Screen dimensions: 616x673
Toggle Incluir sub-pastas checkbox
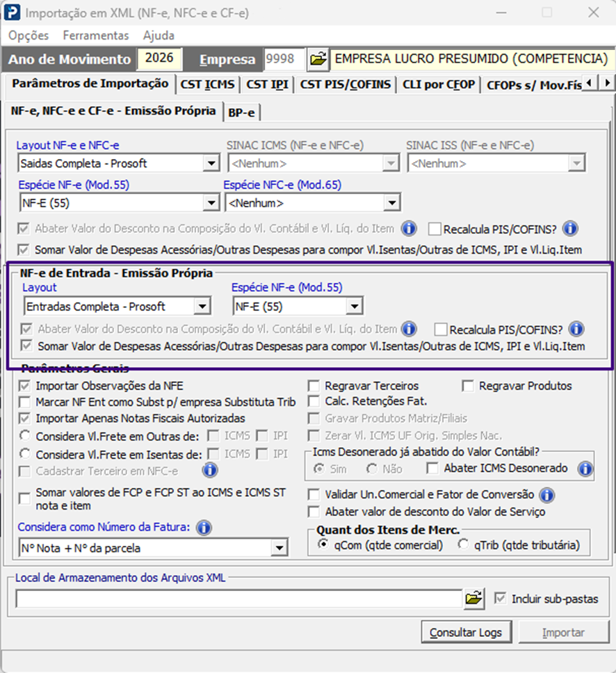pyautogui.click(x=500, y=598)
